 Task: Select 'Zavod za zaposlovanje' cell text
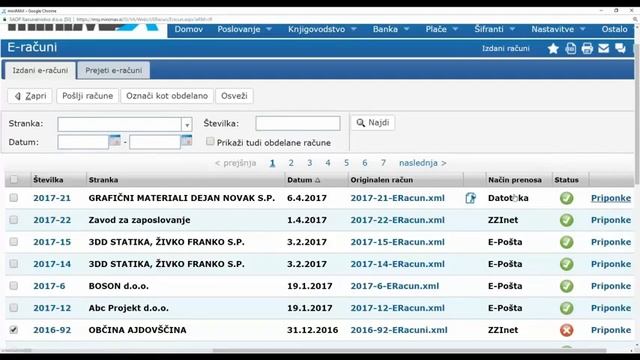pos(139,220)
